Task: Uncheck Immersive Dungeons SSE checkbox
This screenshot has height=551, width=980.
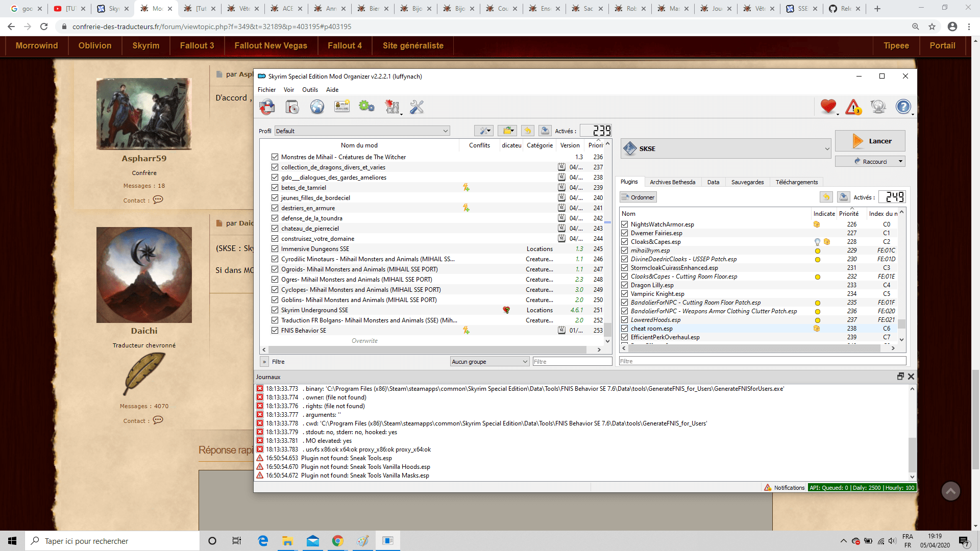Action: [x=275, y=249]
